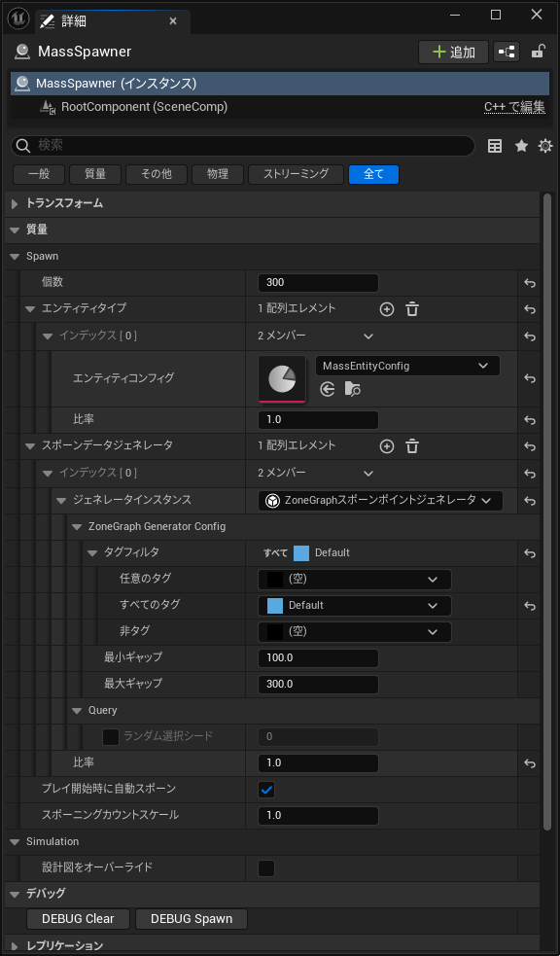Reset エンティティコンフィグ to default
Screen dimensions: 560x956
tap(530, 378)
